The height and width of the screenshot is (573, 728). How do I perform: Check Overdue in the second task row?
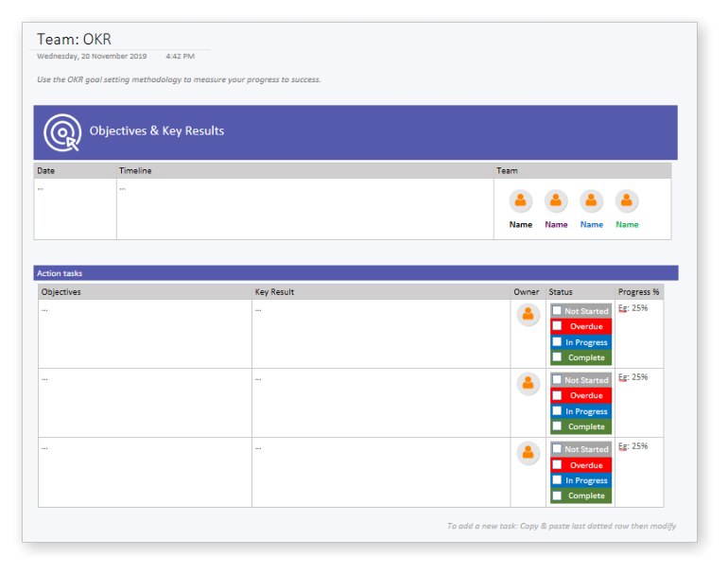(x=557, y=395)
